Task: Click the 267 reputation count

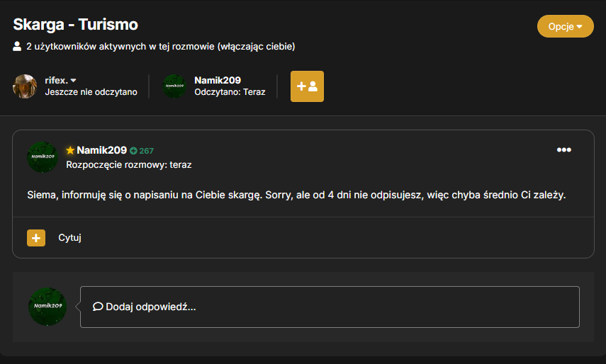Action: tap(146, 151)
